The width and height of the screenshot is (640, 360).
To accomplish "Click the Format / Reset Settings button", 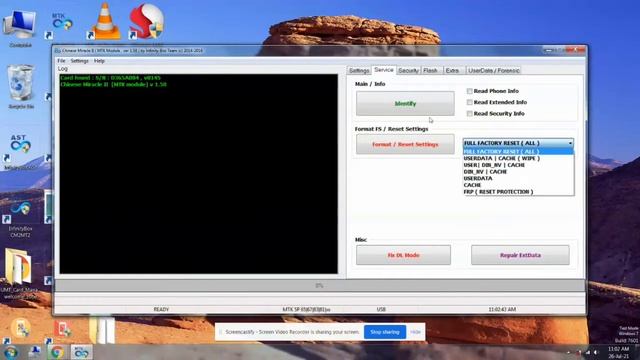I will point(405,144).
